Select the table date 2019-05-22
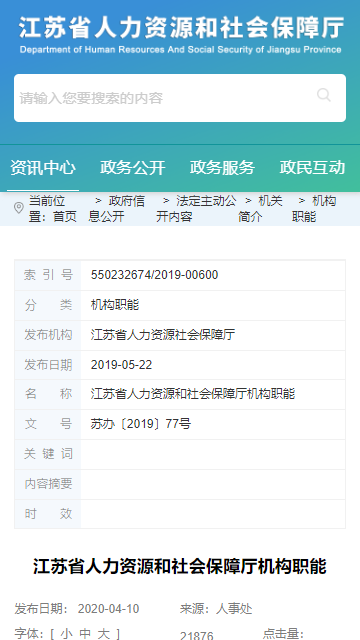The image size is (360, 640). pyautogui.click(x=121, y=364)
